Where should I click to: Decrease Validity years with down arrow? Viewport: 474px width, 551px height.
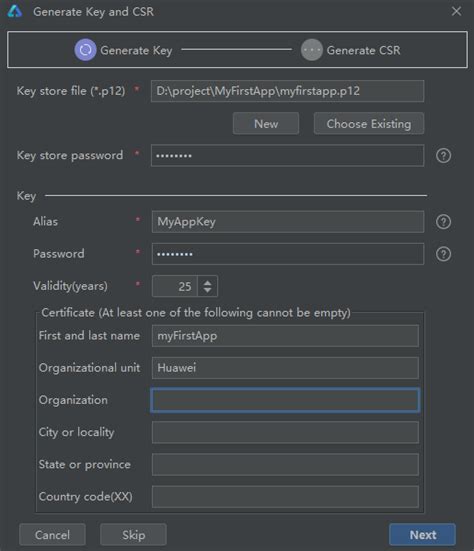(x=208, y=290)
